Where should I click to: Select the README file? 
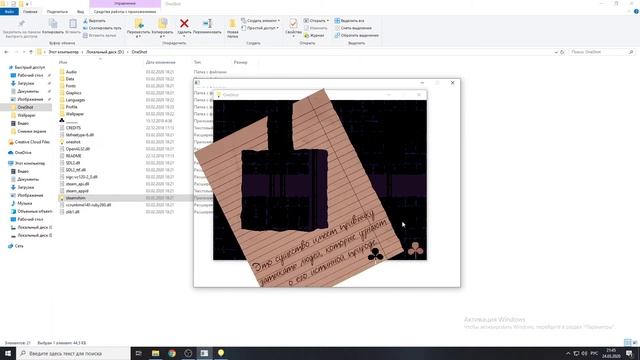[x=73, y=156]
